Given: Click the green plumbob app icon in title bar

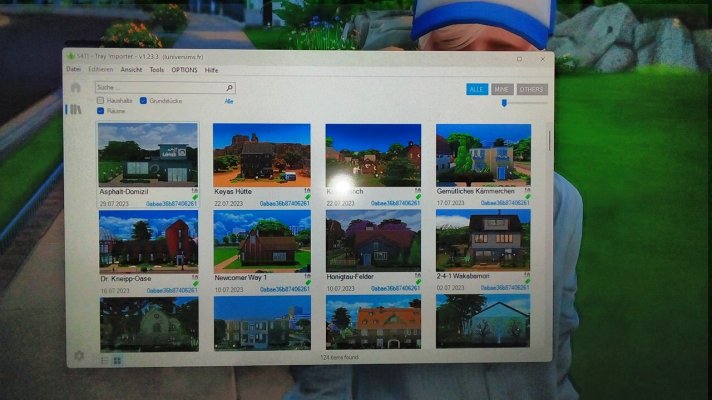Looking at the screenshot, I should point(70,56).
